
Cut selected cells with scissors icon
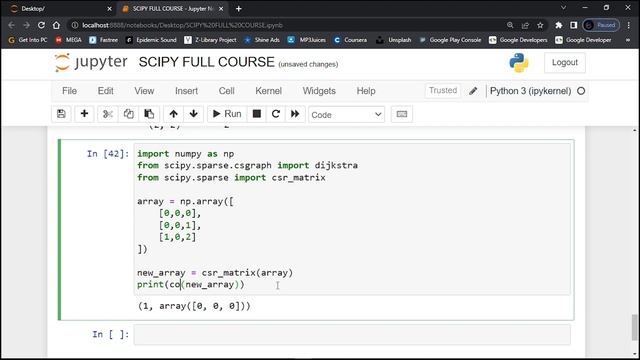pyautogui.click(x=108, y=114)
